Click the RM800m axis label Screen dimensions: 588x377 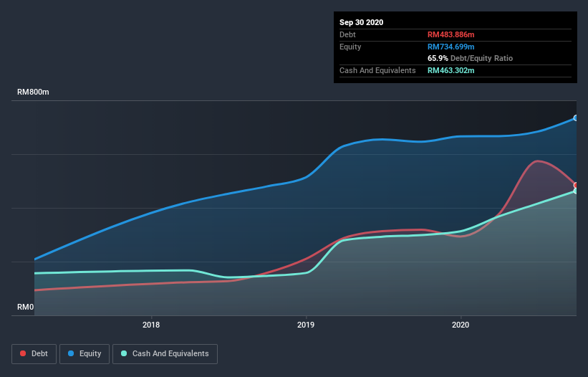tap(33, 92)
